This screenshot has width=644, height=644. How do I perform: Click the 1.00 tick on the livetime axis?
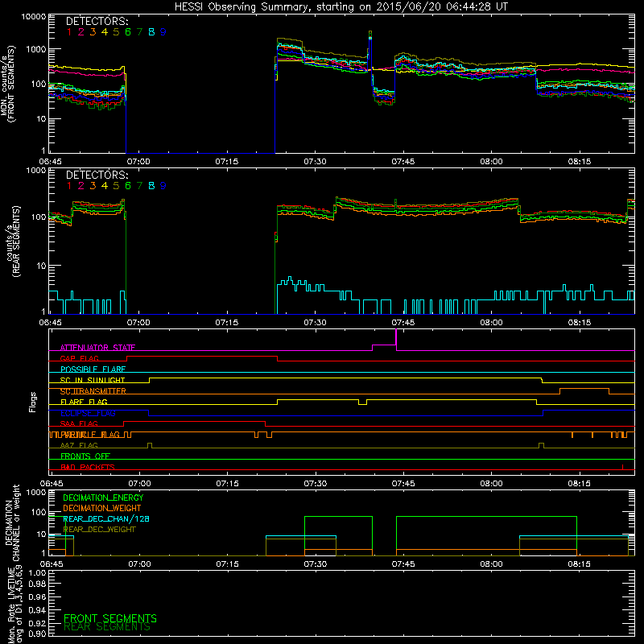click(x=37, y=573)
